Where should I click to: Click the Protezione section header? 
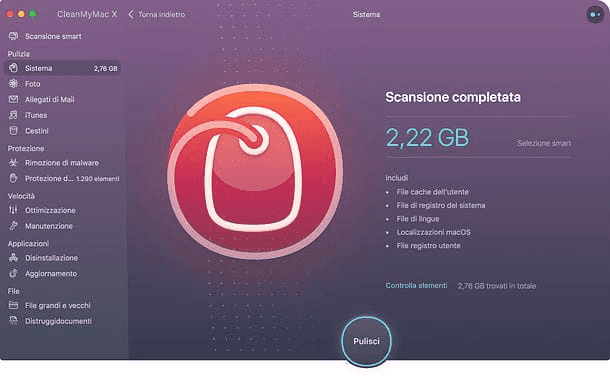pyautogui.click(x=26, y=149)
